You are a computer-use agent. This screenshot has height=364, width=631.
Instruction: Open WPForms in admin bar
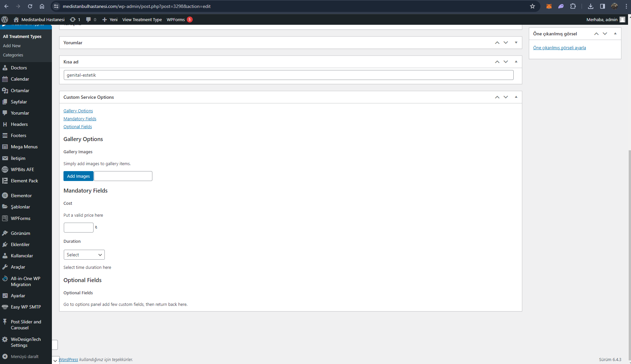179,19
